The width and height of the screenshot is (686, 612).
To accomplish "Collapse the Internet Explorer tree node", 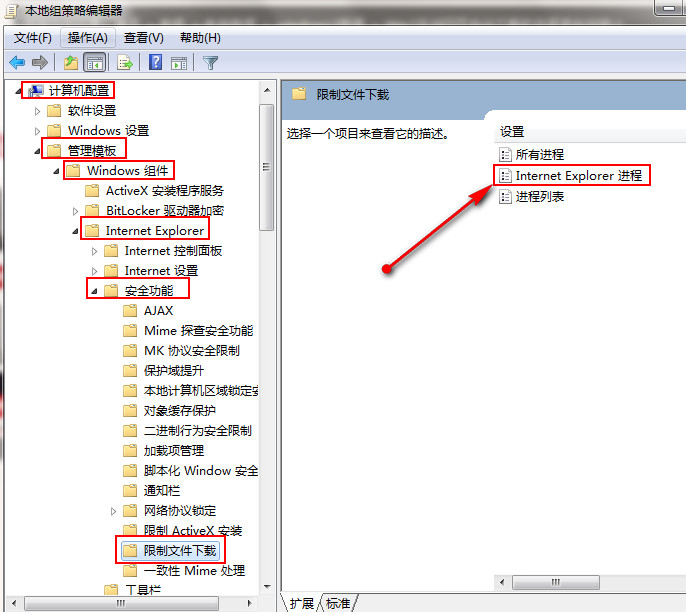I will [x=75, y=231].
